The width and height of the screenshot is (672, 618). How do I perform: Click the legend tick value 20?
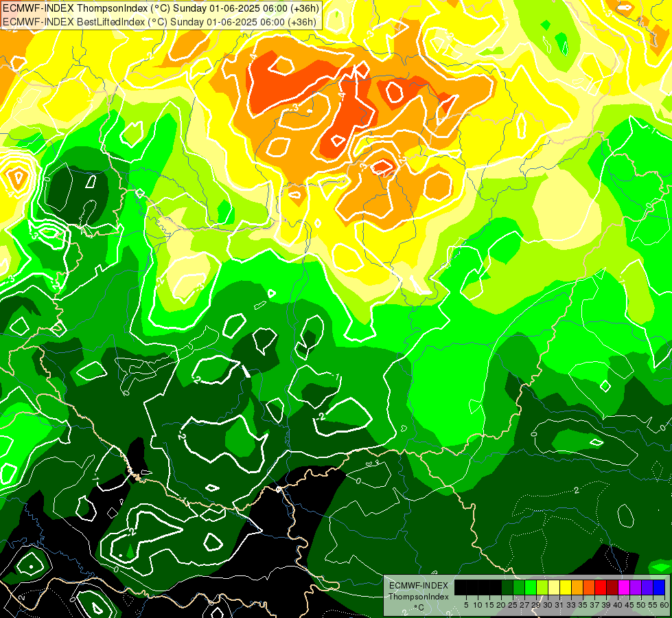500,605
